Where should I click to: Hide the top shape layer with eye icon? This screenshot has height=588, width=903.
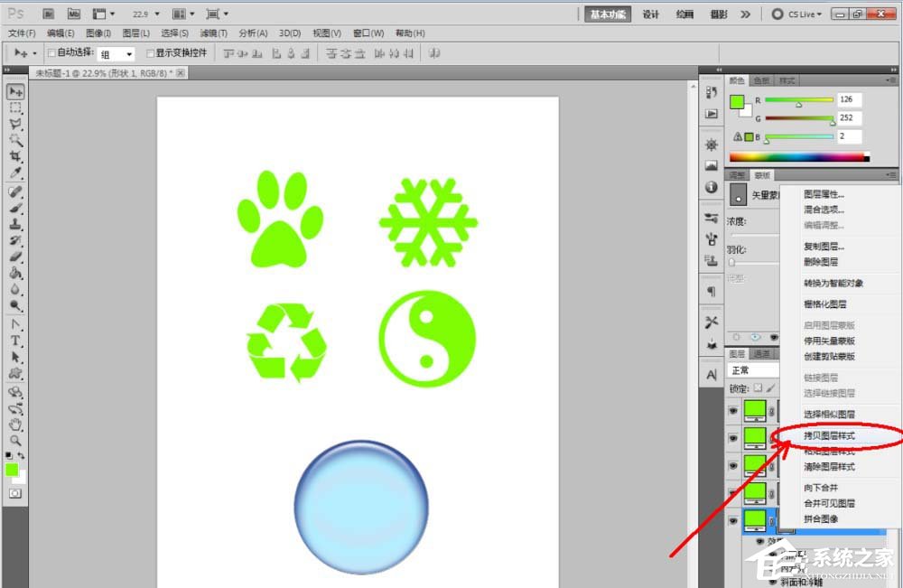(x=733, y=411)
